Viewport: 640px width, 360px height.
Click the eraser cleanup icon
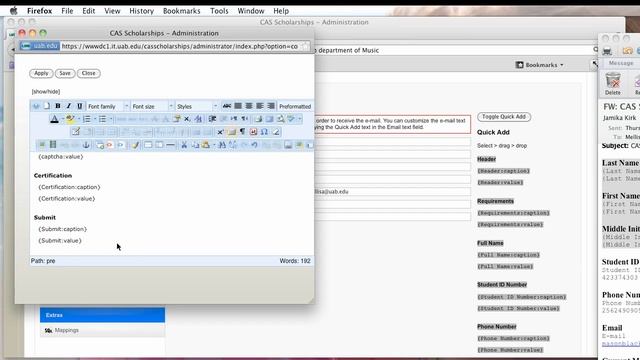pyautogui.click(x=276, y=132)
